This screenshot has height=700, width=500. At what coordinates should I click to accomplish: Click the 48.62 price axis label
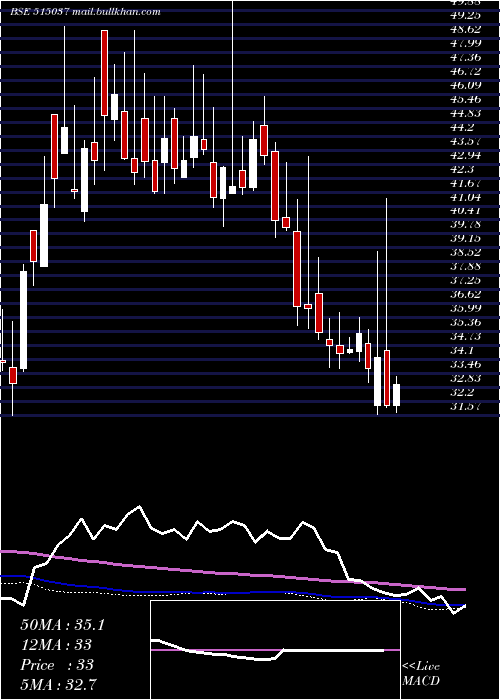(465, 29)
